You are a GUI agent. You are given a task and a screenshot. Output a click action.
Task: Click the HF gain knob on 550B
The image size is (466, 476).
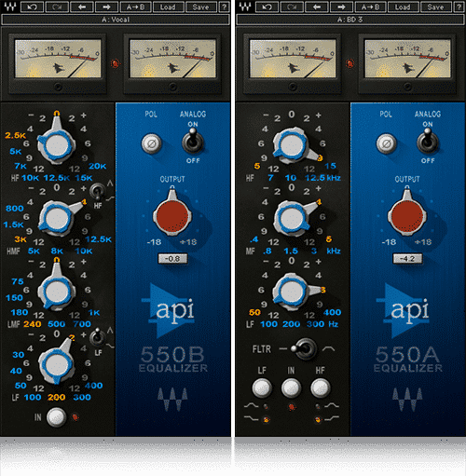57,144
